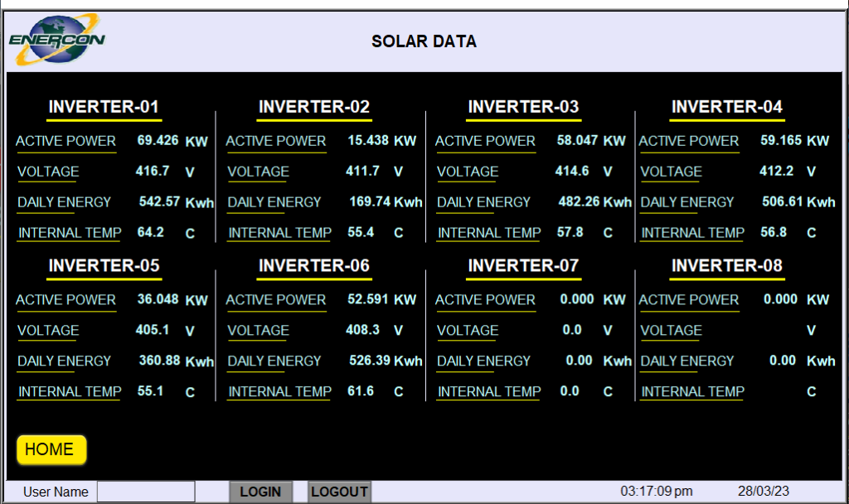Open INTERNAL TEMP link for INVERTER-04
Image resolution: width=849 pixels, height=504 pixels.
pyautogui.click(x=692, y=232)
